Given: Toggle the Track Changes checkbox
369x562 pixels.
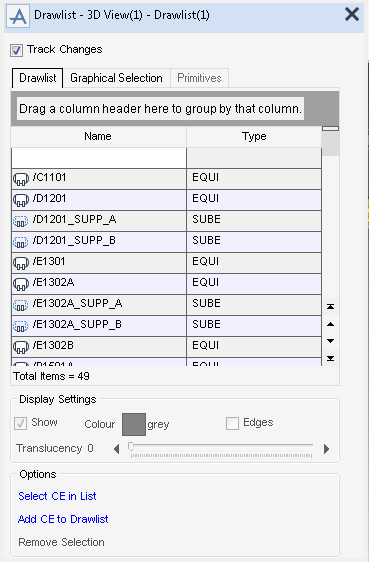Looking at the screenshot, I should 16,50.
